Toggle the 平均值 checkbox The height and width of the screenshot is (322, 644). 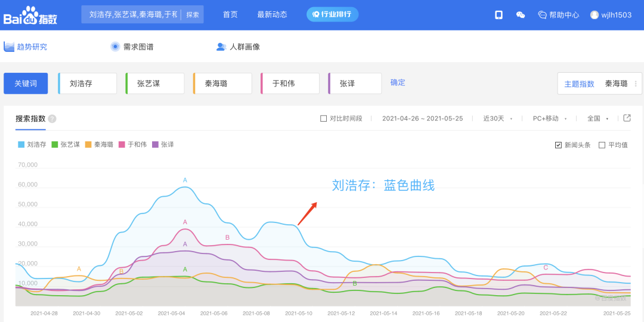pos(602,145)
